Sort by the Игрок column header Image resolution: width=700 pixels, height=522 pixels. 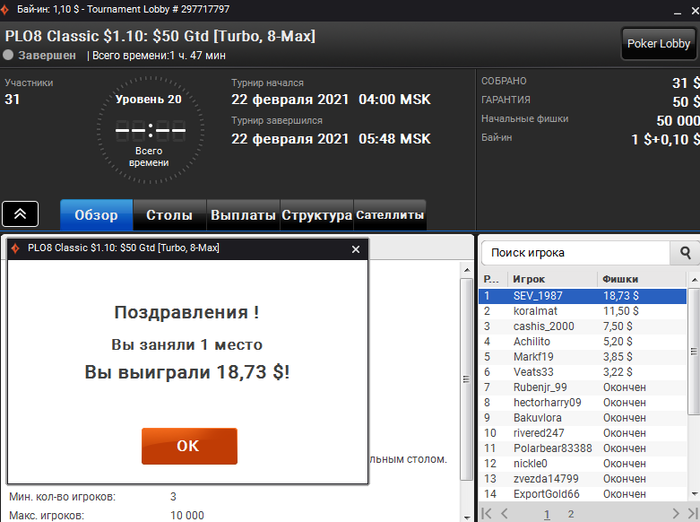552,279
